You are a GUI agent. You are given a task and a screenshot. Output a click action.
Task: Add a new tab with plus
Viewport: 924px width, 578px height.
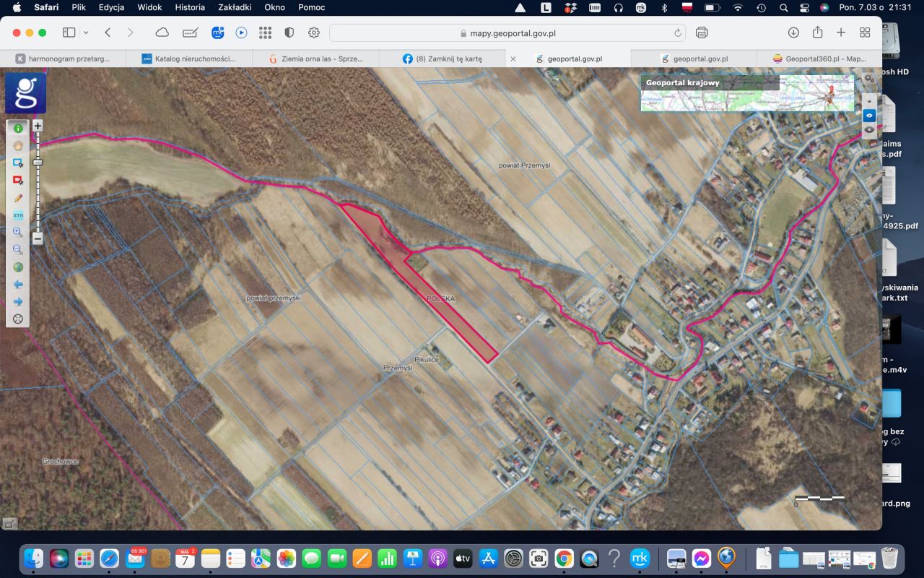[841, 33]
